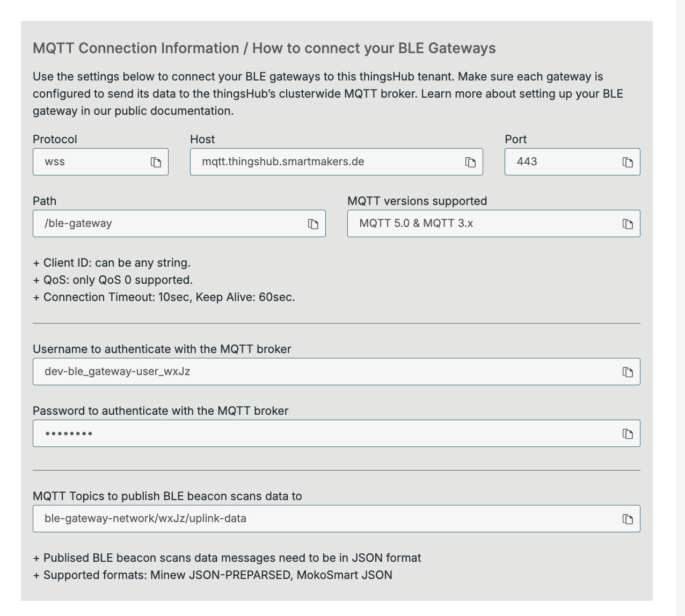Select the Port field showing 443
685x616 pixels.
click(558, 162)
